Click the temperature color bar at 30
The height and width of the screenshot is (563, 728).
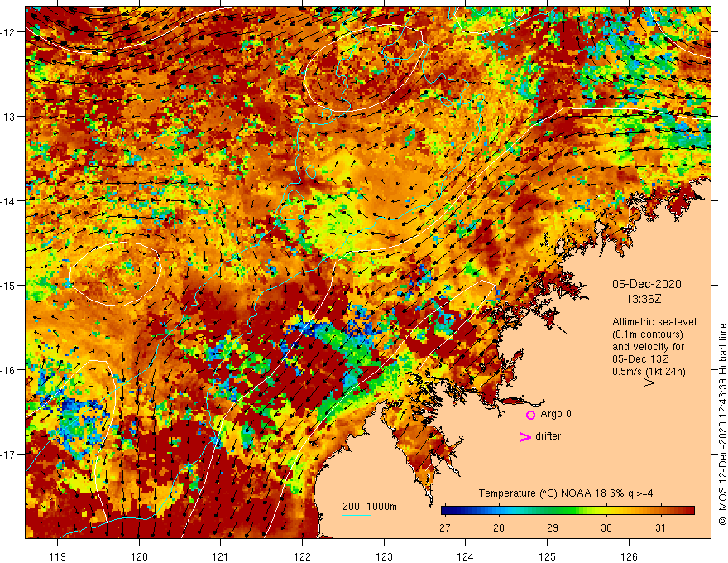[606, 511]
